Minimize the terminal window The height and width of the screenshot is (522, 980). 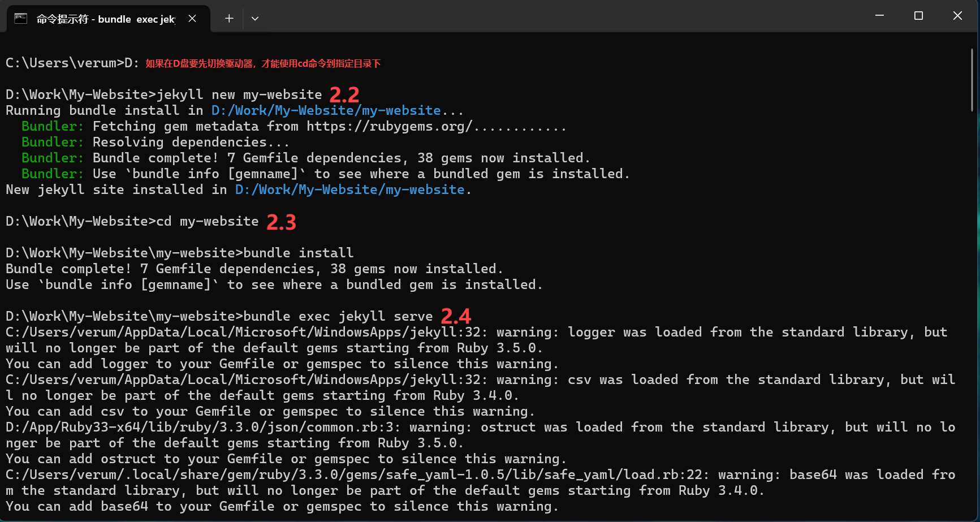point(879,16)
